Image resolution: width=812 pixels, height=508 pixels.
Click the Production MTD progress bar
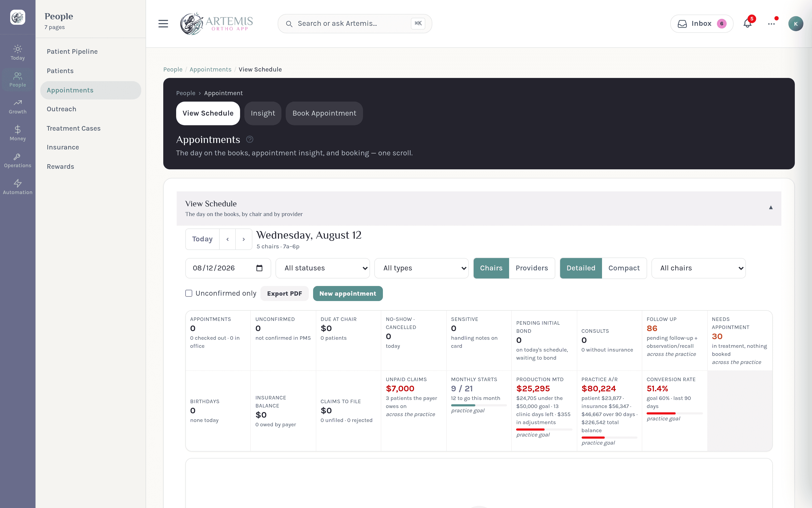pyautogui.click(x=544, y=430)
